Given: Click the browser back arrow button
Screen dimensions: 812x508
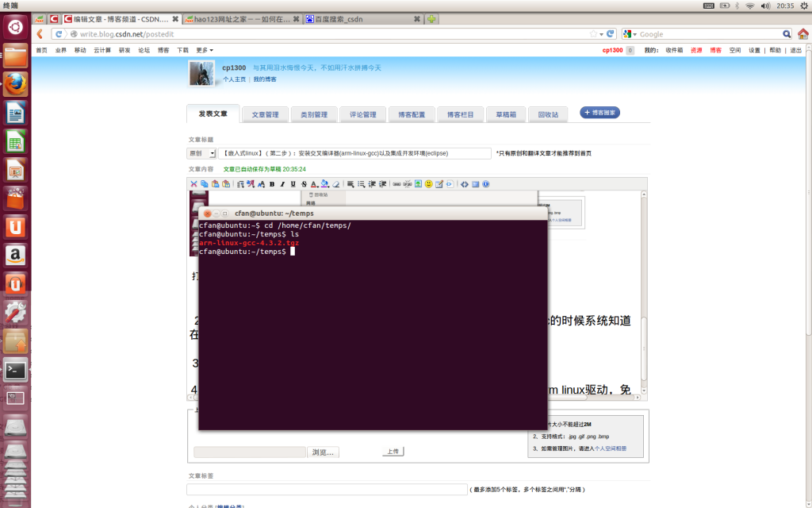Looking at the screenshot, I should [40, 34].
